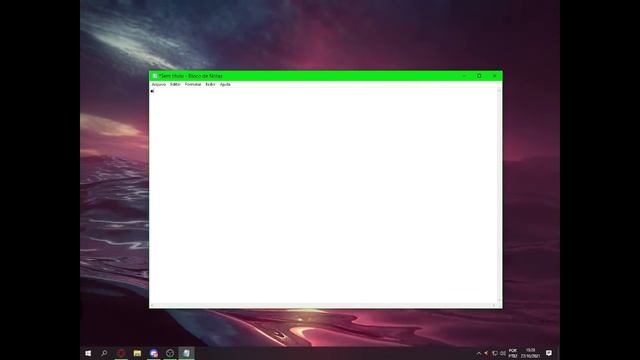
Task: Open File Explorer from the taskbar
Action: pyautogui.click(x=137, y=353)
